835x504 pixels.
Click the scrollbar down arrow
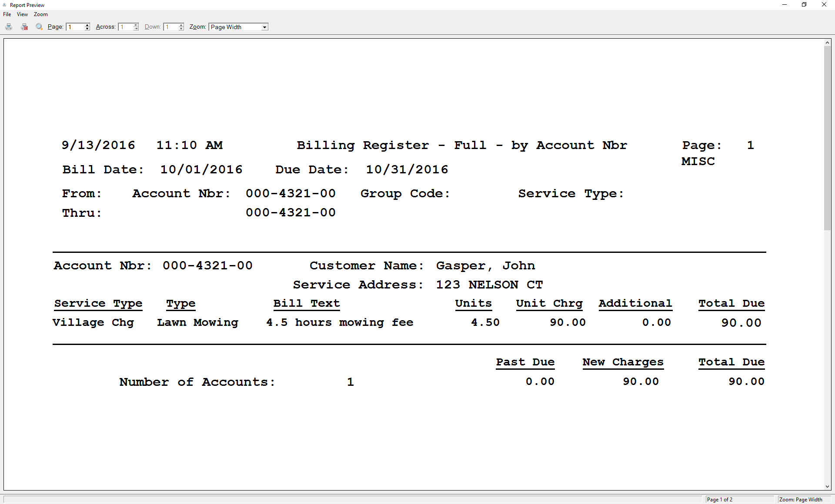click(827, 487)
